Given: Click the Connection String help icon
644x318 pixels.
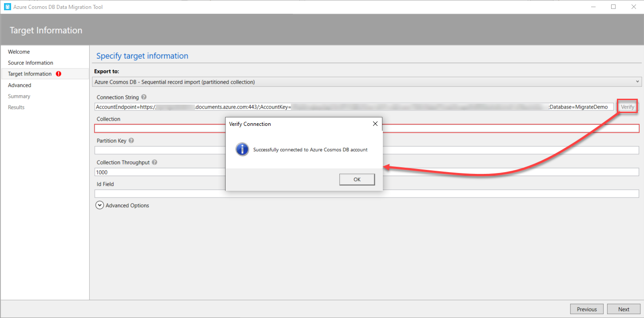Looking at the screenshot, I should [x=144, y=97].
